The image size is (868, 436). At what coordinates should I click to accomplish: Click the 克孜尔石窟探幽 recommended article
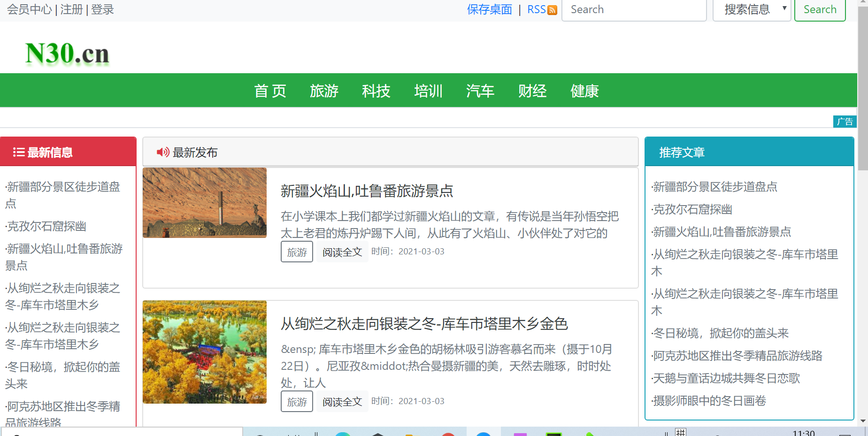pos(692,209)
